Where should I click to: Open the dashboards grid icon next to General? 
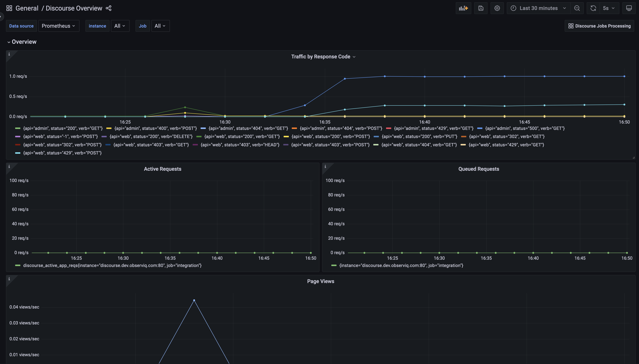coord(9,8)
